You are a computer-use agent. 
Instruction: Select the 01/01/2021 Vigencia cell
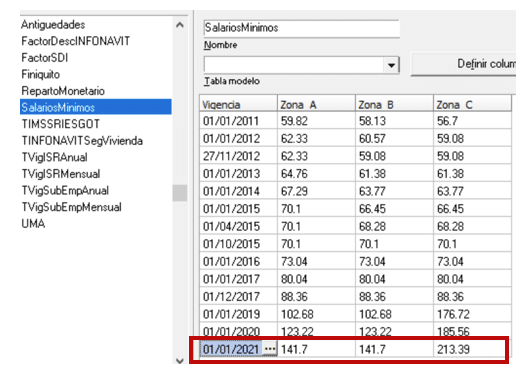pyautogui.click(x=231, y=349)
